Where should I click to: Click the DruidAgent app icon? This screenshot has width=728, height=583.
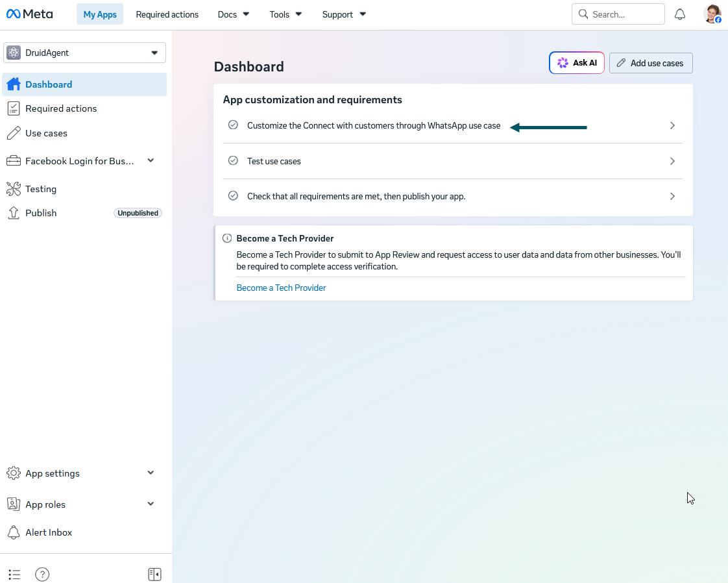pos(14,53)
